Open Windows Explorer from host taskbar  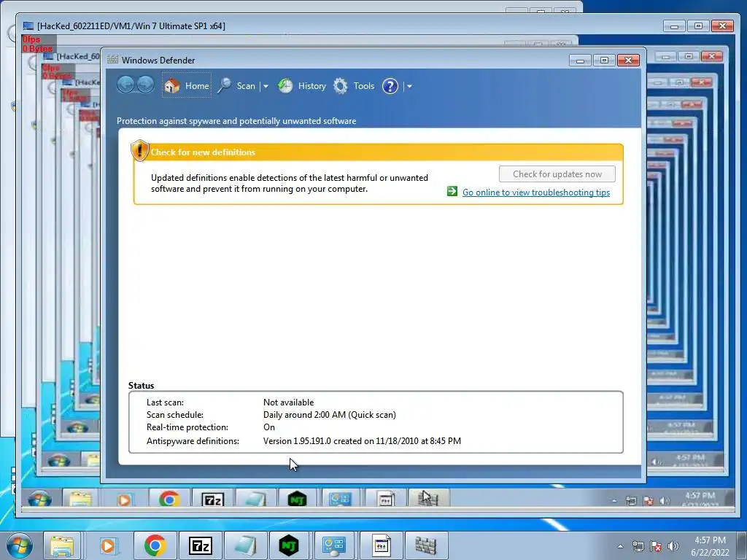(62, 545)
